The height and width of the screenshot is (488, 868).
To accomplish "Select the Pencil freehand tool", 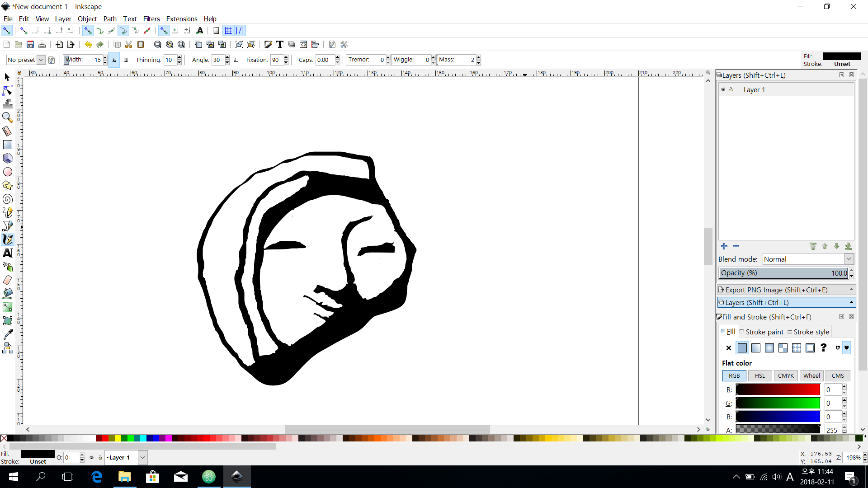I will [7, 212].
